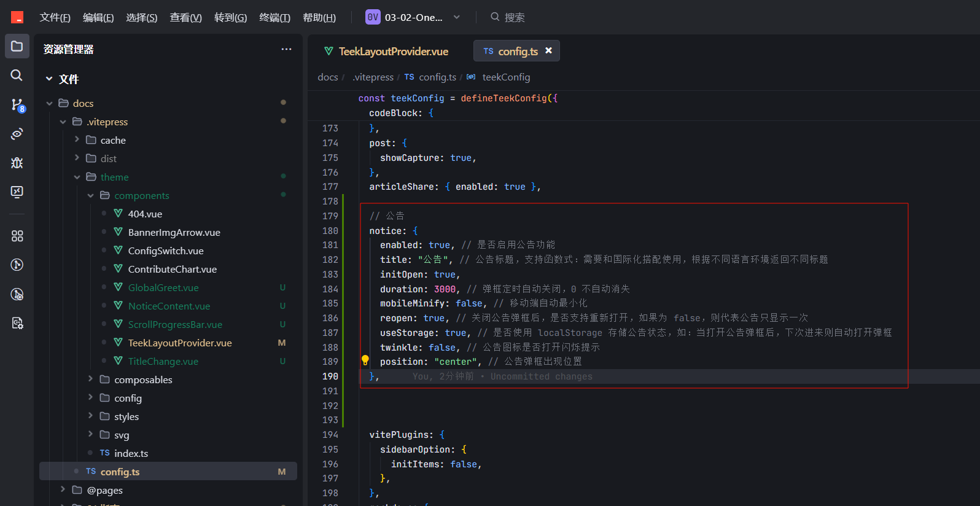
Task: Click the teekConfig breadcrumb
Action: pos(506,77)
